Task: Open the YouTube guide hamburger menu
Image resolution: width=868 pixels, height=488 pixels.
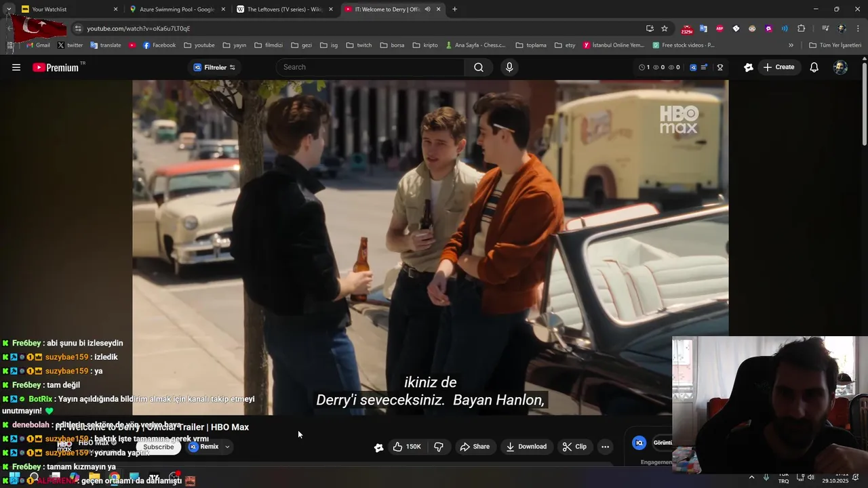Action: point(16,67)
